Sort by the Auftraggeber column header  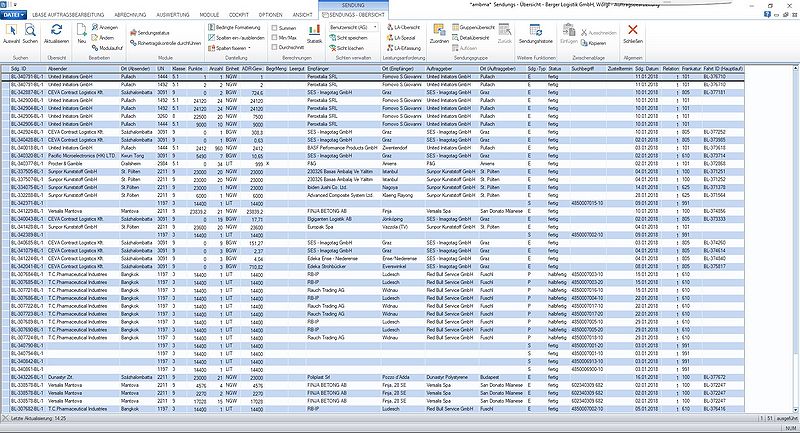click(x=452, y=68)
